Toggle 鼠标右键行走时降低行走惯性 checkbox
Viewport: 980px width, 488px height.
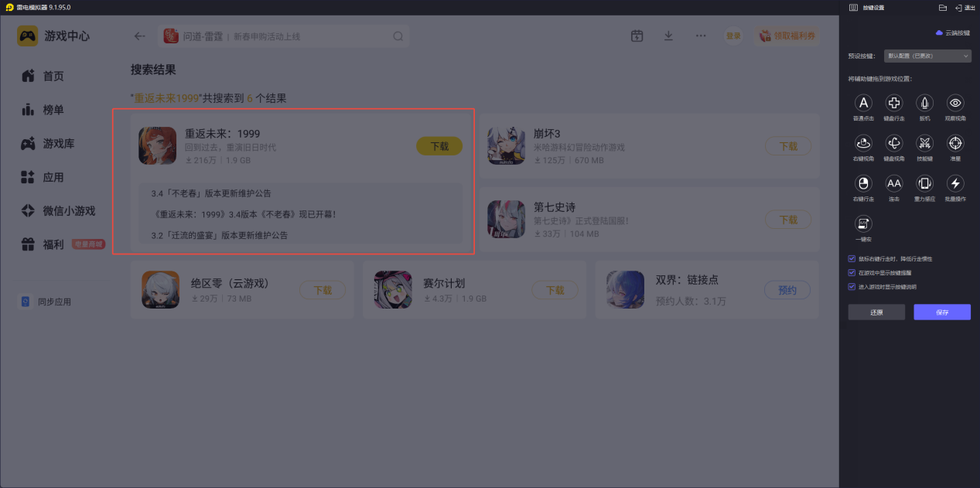852,259
